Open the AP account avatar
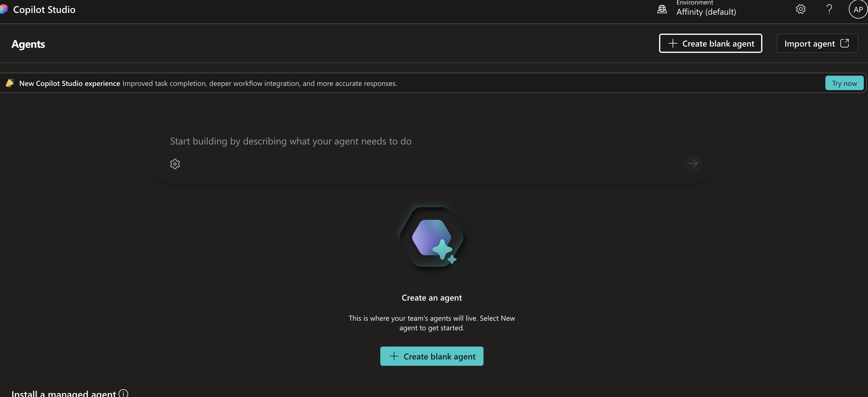This screenshot has width=868, height=397. [858, 9]
